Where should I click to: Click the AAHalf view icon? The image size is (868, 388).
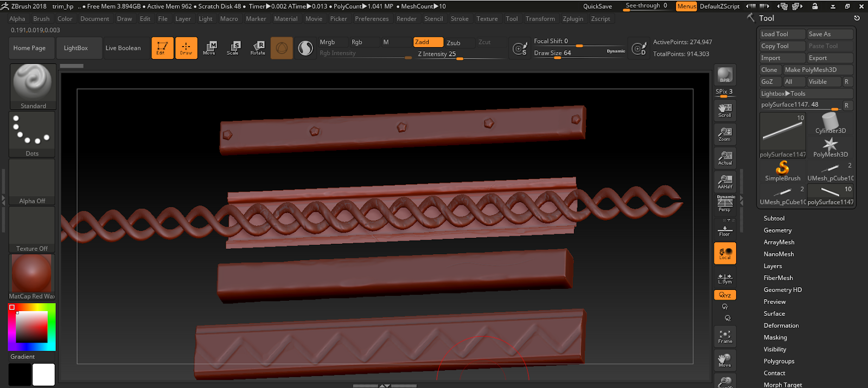(725, 181)
